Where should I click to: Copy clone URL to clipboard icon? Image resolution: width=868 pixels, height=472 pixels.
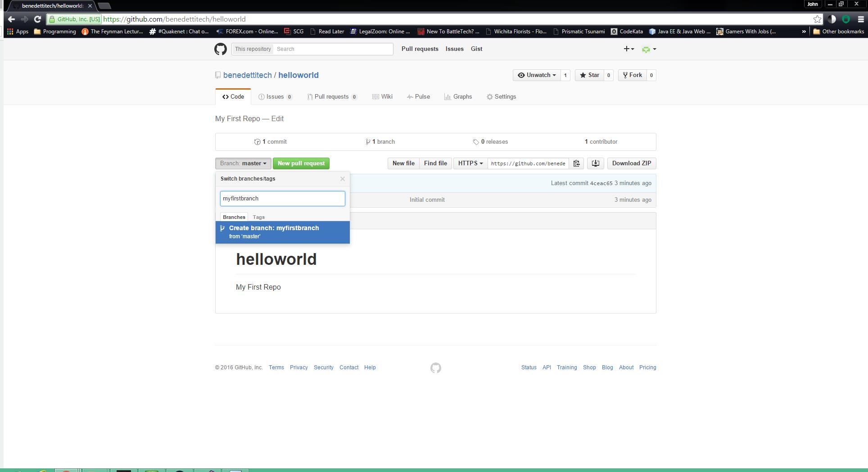[x=576, y=163]
